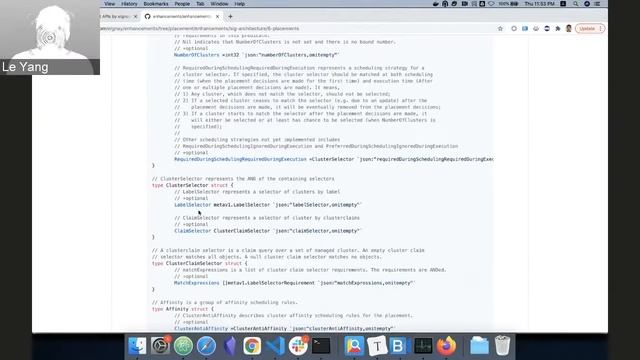Viewport: 640px width, 360px height.
Task: Open the Bookmarks menu
Action: tap(156, 4)
